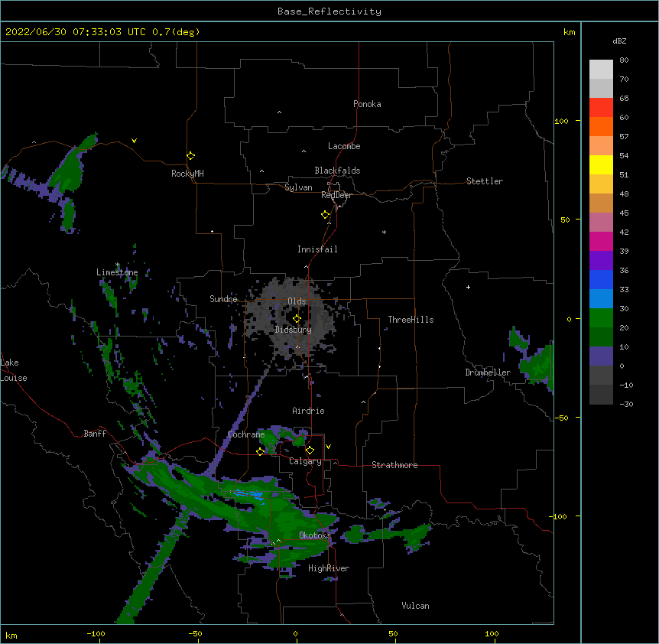Click the Strathmore town label
Screen dimensions: 659x644
tap(394, 465)
